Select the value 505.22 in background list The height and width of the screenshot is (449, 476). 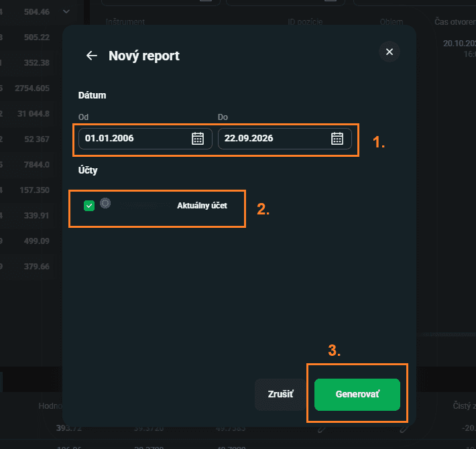coord(37,38)
